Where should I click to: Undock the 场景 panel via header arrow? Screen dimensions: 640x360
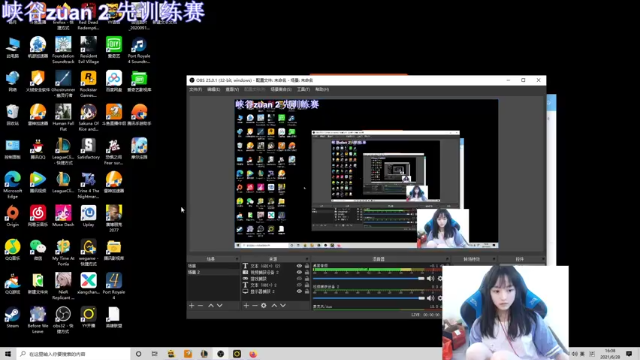pos(237,259)
